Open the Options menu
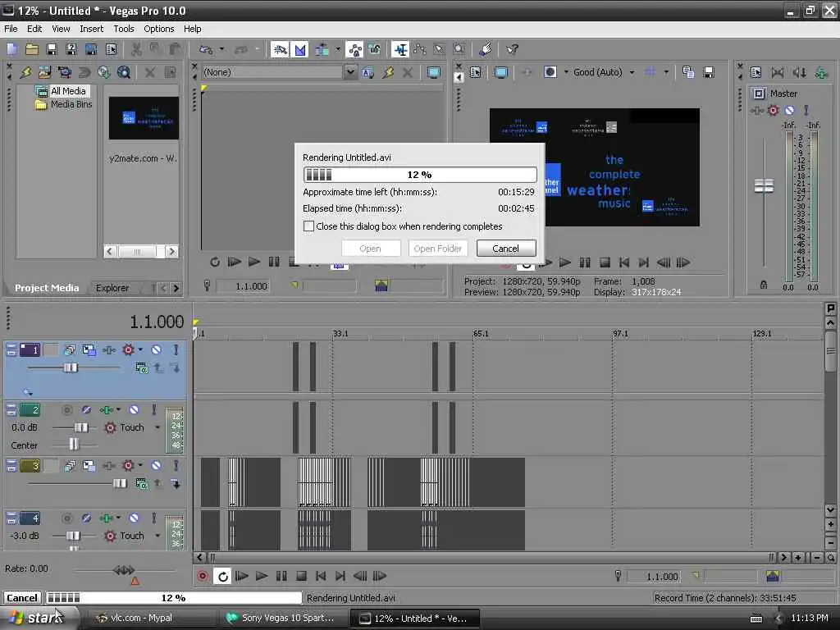The image size is (840, 630). click(x=158, y=29)
